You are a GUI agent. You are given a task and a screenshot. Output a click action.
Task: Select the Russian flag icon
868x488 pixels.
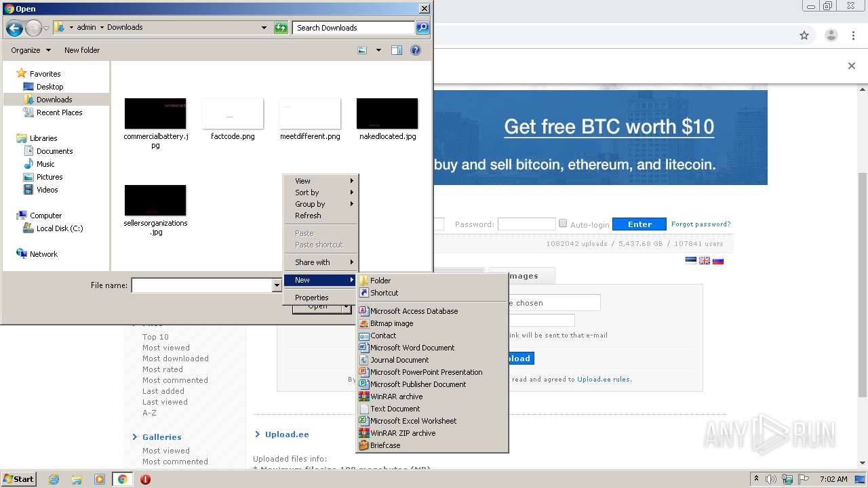click(718, 261)
